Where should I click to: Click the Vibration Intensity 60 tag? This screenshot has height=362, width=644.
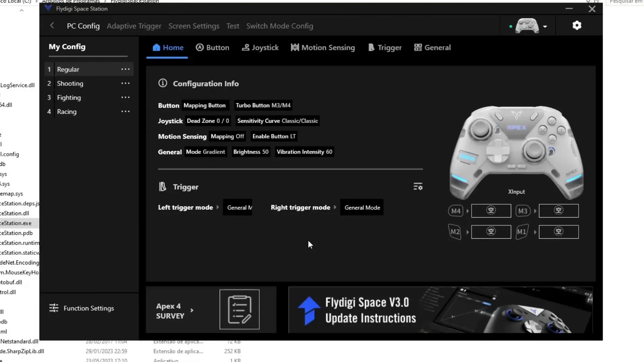[x=305, y=152]
